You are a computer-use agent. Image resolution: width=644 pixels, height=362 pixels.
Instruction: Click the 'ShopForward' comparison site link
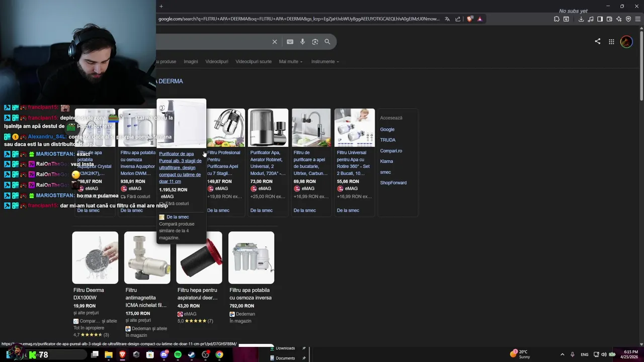[x=393, y=183]
